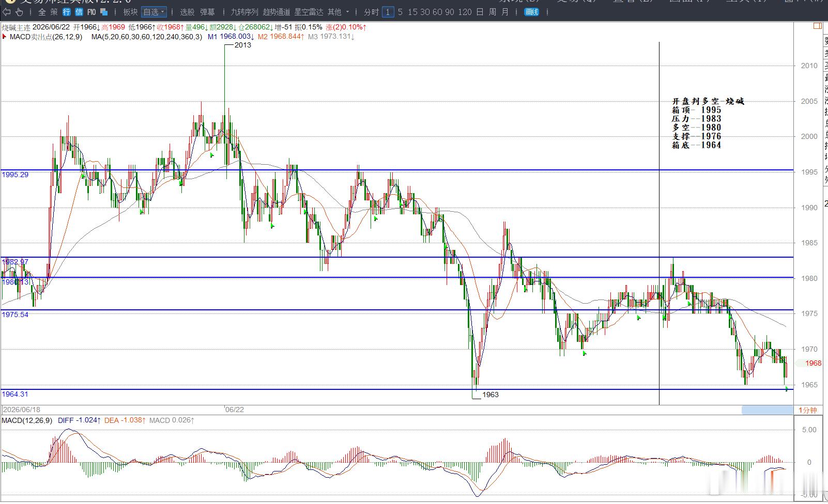The image size is (828, 504).
Task: Click the 2026/06/18 date label on the time axis
Action: click(22, 409)
